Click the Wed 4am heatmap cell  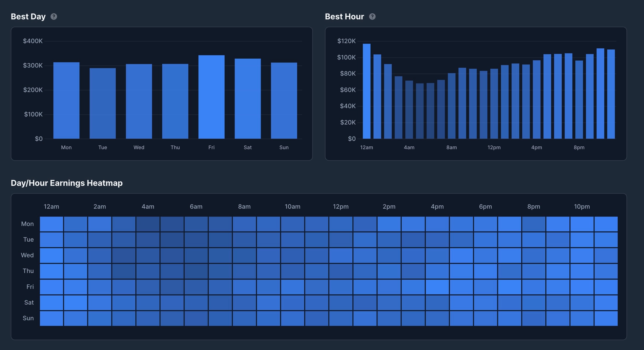click(x=148, y=255)
